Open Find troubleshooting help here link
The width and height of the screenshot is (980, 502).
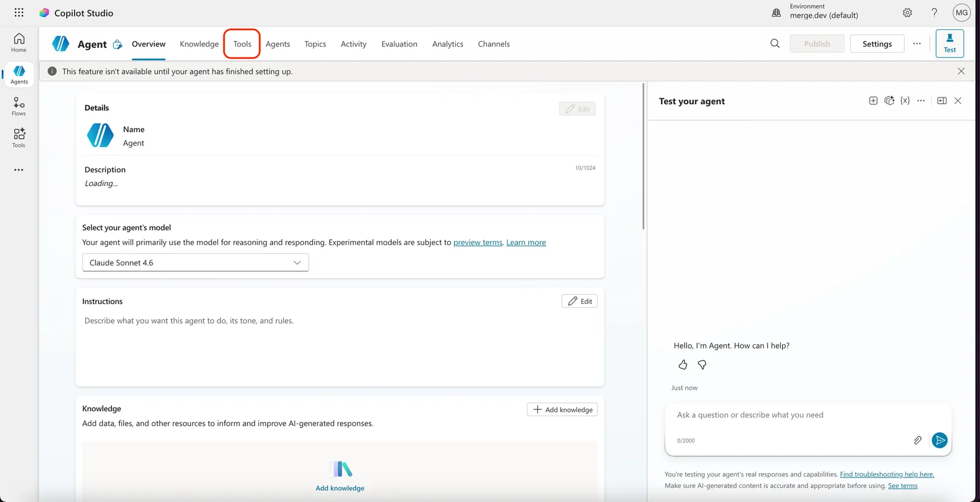point(887,474)
